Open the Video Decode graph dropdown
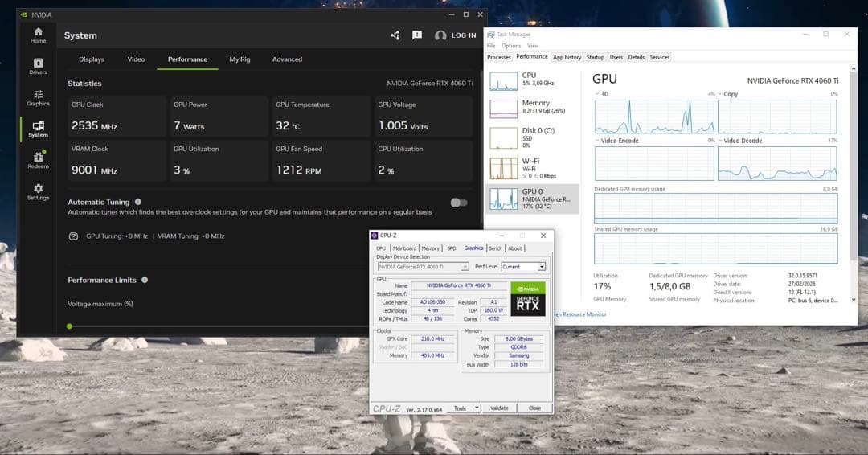The height and width of the screenshot is (455, 868). click(x=719, y=141)
